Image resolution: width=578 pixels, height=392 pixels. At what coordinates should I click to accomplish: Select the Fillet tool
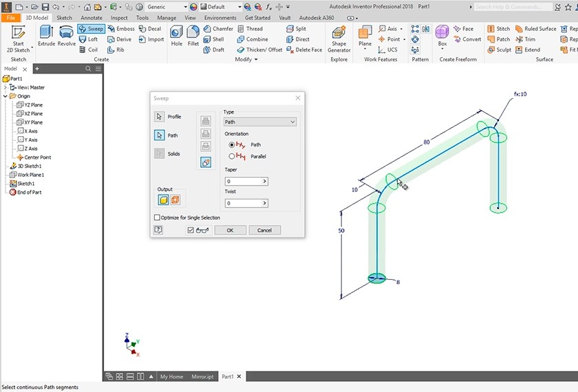click(193, 35)
